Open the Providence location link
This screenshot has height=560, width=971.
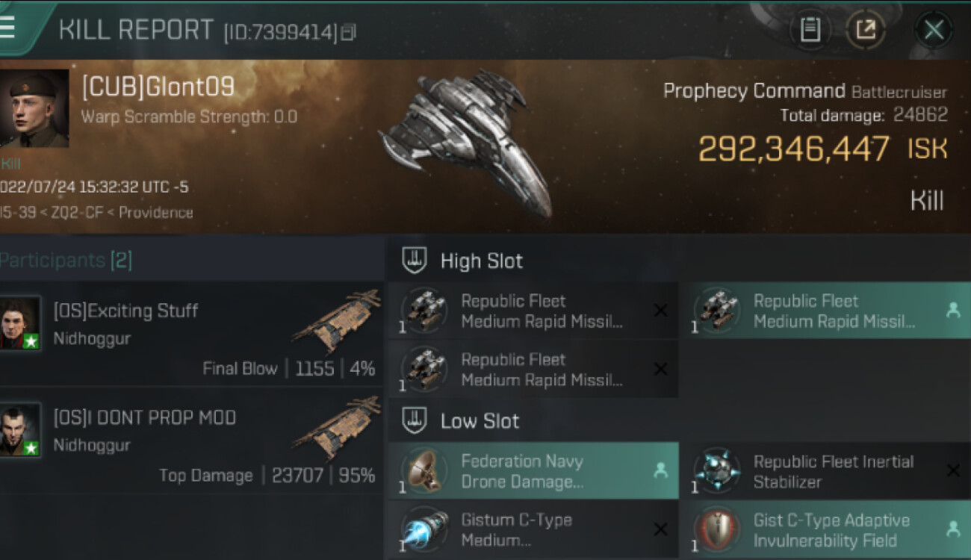point(155,213)
